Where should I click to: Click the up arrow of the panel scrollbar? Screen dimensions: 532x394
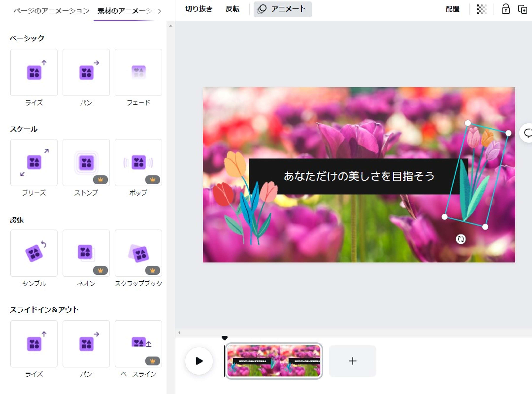pyautogui.click(x=171, y=26)
